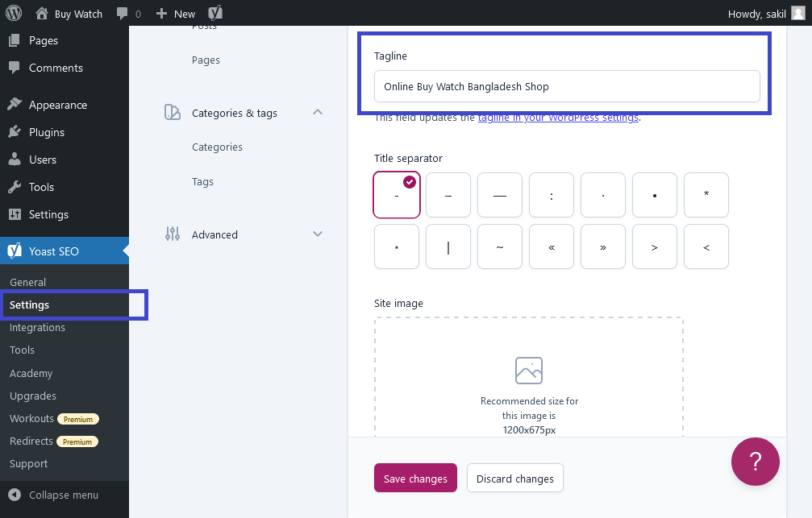
Task: Go to Yoast Upgrades submenu
Action: (33, 396)
